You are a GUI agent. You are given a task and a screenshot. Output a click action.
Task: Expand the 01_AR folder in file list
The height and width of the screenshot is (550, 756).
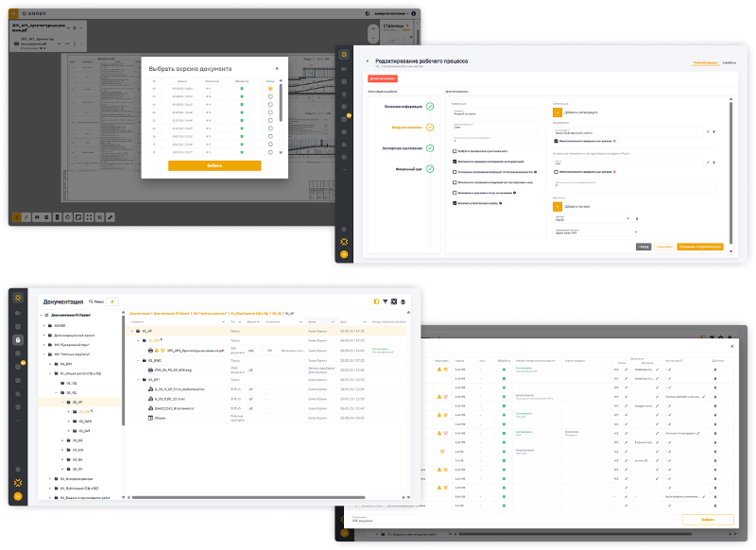pos(132,331)
